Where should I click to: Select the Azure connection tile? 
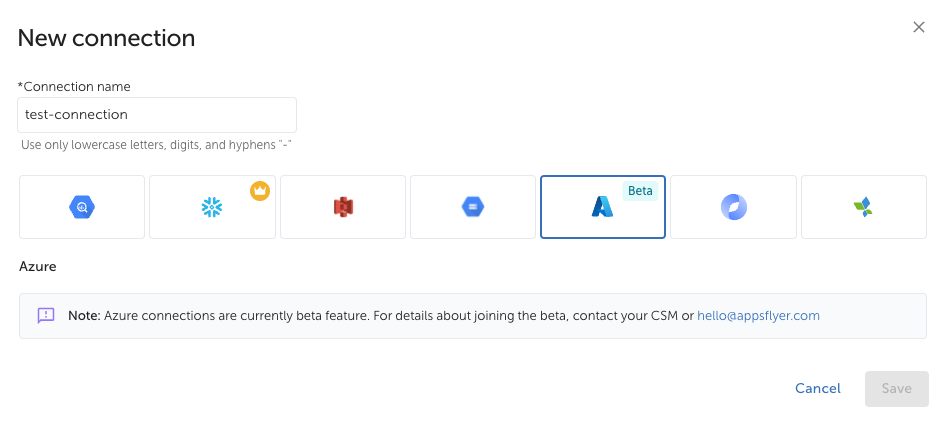click(x=603, y=207)
